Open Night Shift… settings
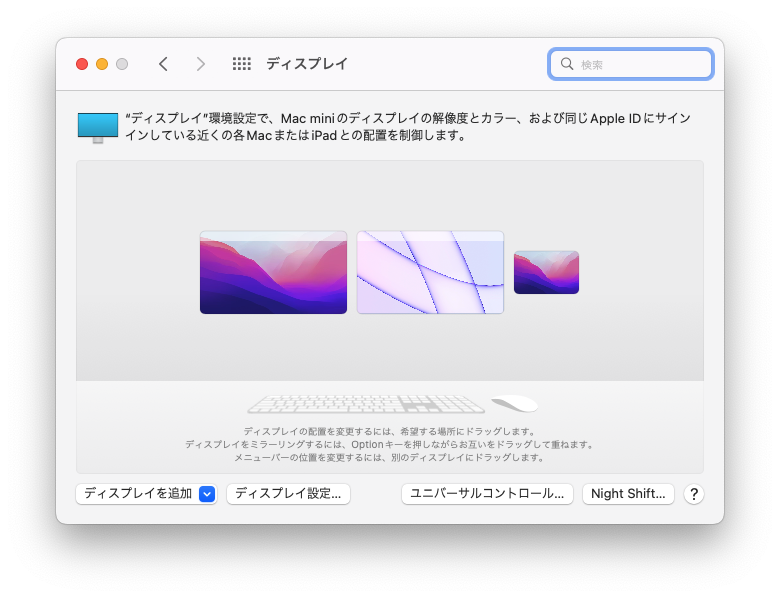Viewport: 780px width, 598px height. click(x=628, y=494)
